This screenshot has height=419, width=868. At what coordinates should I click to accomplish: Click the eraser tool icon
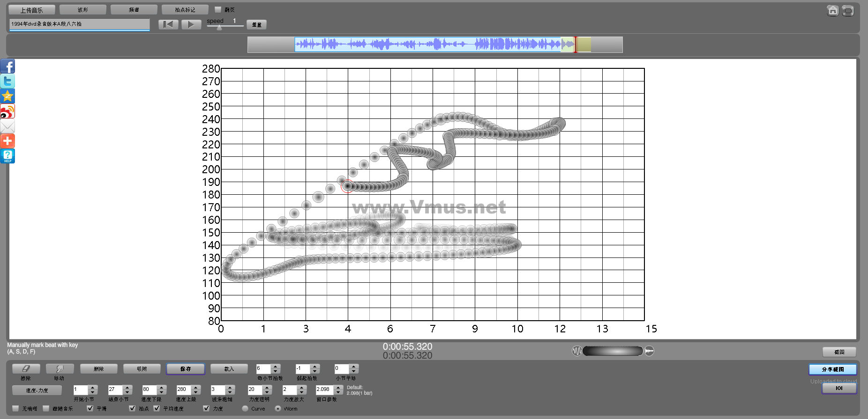click(x=26, y=369)
